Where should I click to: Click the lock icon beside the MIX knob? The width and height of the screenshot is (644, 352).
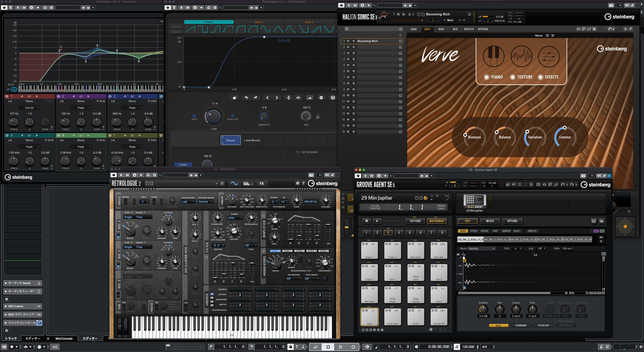pyautogui.click(x=318, y=117)
